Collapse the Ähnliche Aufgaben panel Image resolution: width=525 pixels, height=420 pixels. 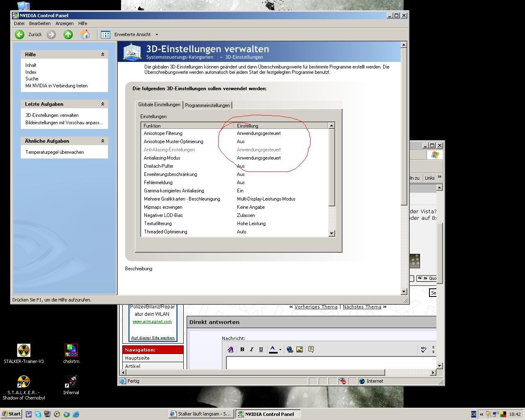[103, 141]
